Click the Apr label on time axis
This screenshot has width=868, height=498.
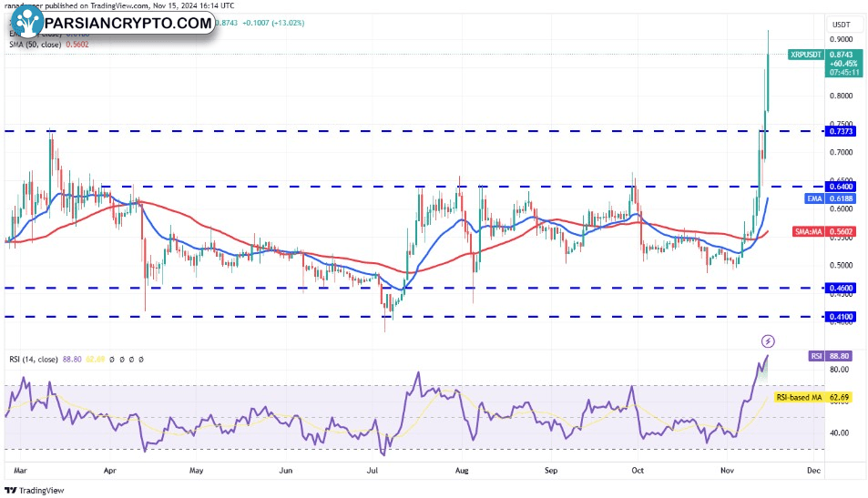pyautogui.click(x=109, y=471)
